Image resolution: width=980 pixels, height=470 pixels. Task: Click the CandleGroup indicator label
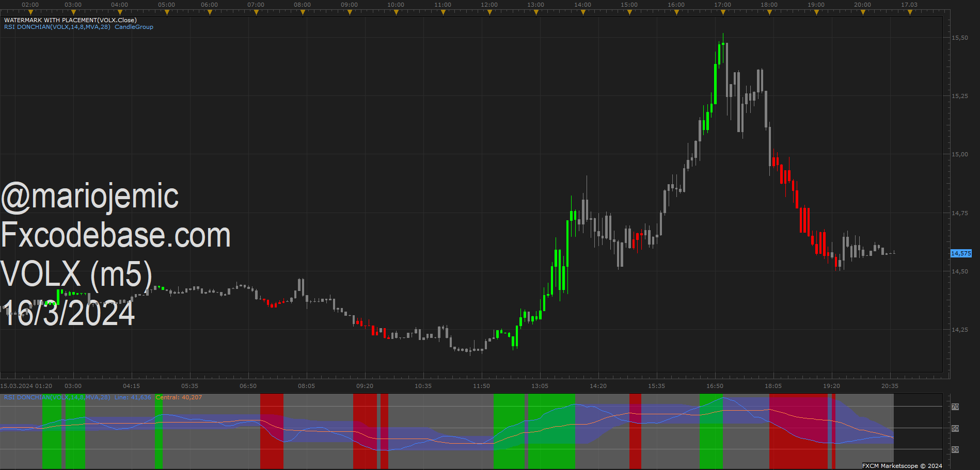click(134, 27)
